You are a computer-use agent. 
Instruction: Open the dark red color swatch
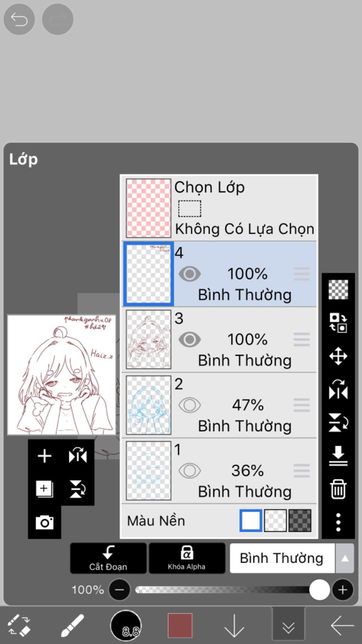point(180,626)
